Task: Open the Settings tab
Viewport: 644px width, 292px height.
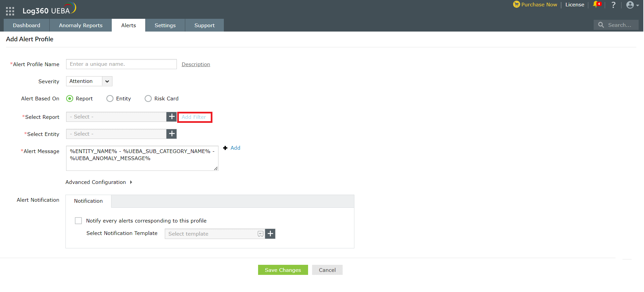Action: click(165, 25)
